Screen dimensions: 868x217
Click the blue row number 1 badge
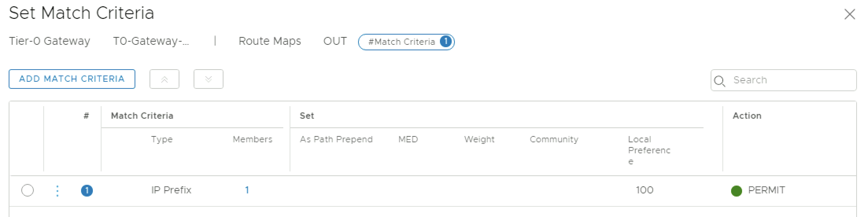[87, 191]
